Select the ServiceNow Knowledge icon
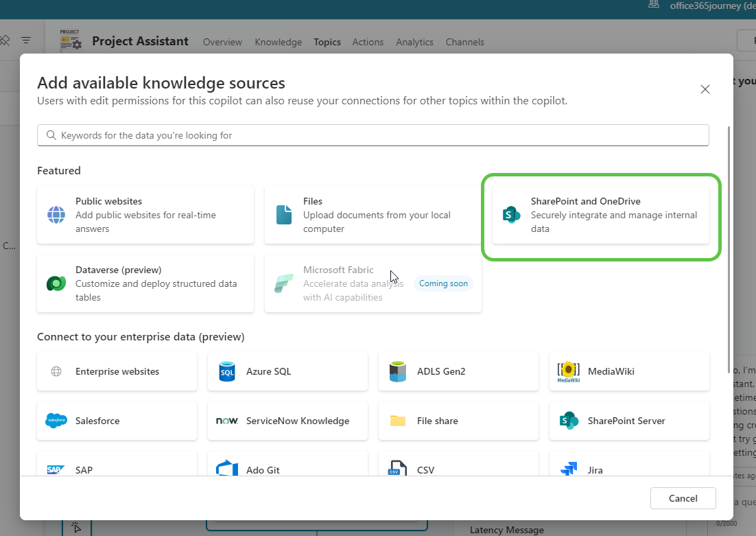The image size is (756, 536). coord(227,421)
